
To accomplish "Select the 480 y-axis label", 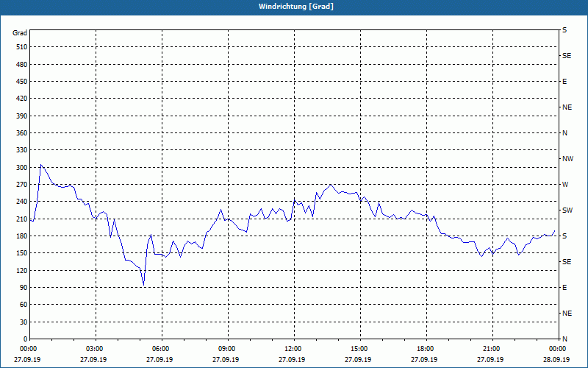I will tap(22, 65).
